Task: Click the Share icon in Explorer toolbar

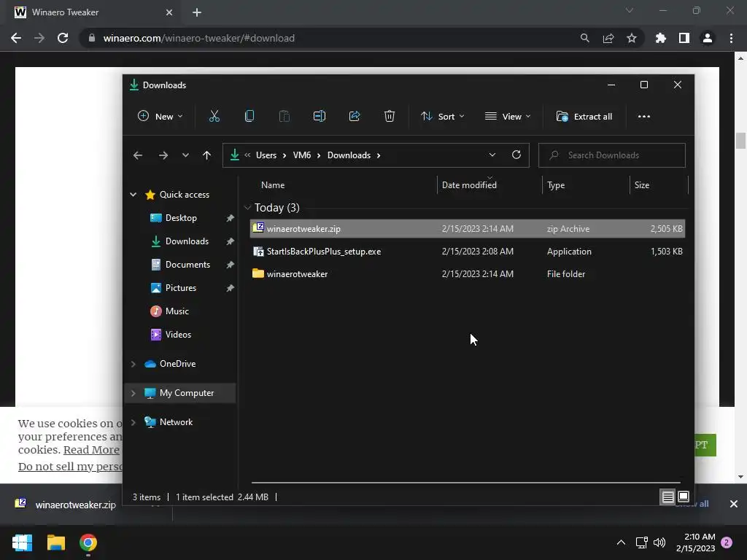Action: click(x=355, y=116)
